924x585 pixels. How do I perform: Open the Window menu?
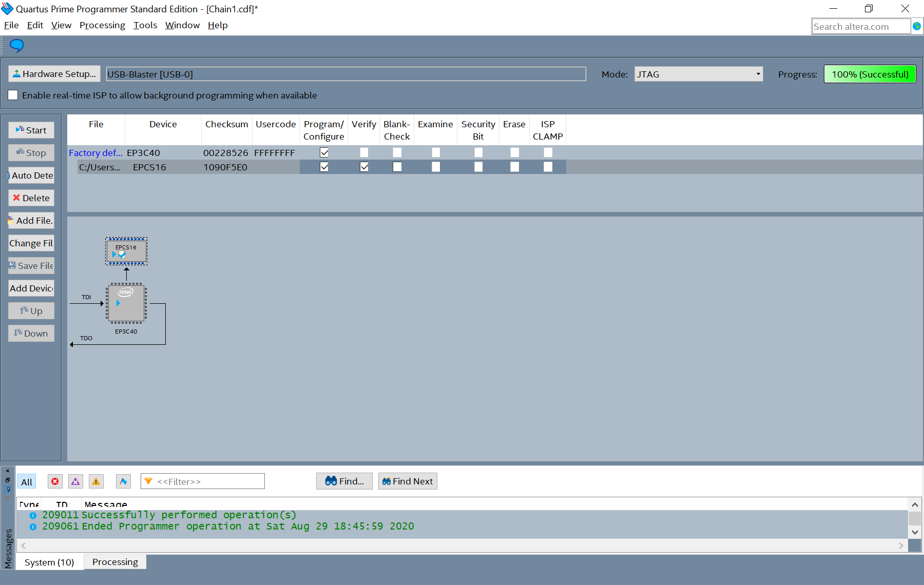tap(182, 25)
